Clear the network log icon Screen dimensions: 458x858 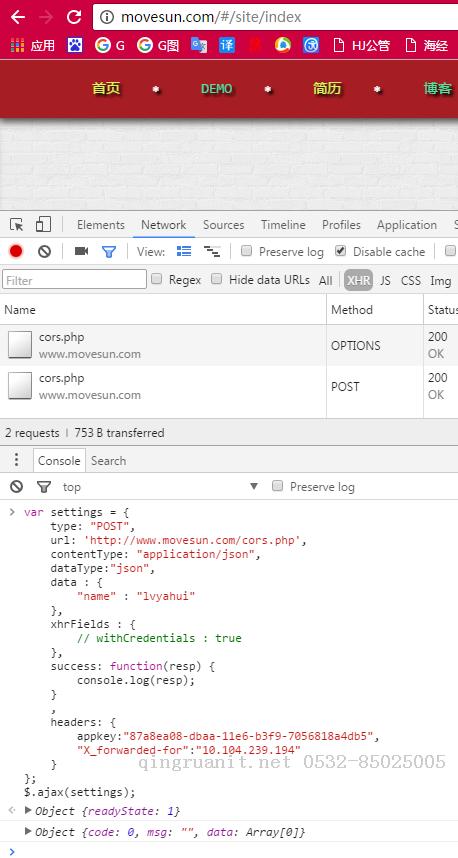tap(44, 252)
